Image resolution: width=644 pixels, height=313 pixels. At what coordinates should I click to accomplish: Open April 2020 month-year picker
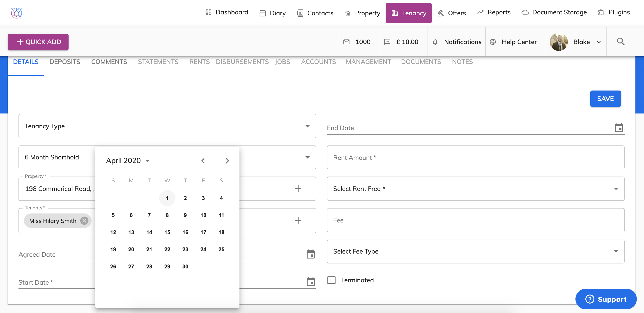128,161
